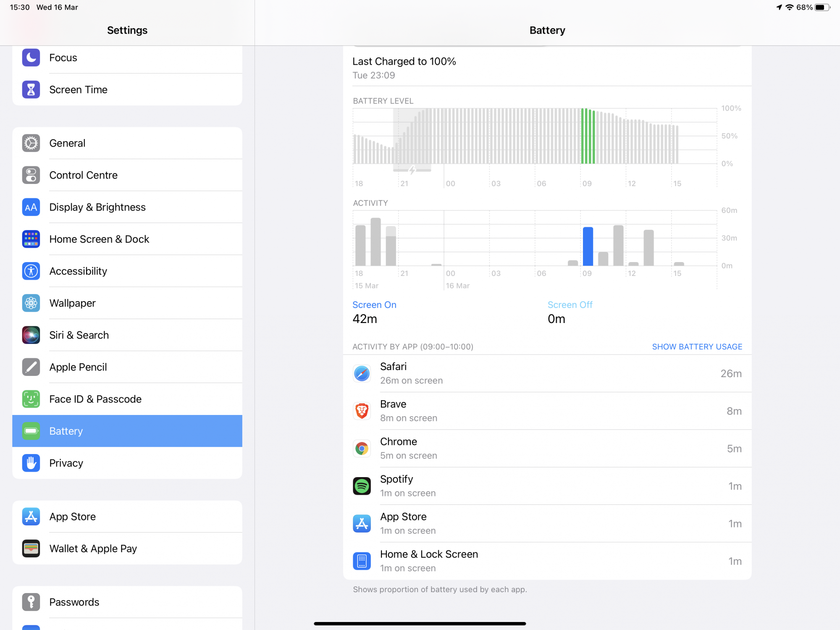Tap the Home & Lock Screen icon

pyautogui.click(x=362, y=561)
